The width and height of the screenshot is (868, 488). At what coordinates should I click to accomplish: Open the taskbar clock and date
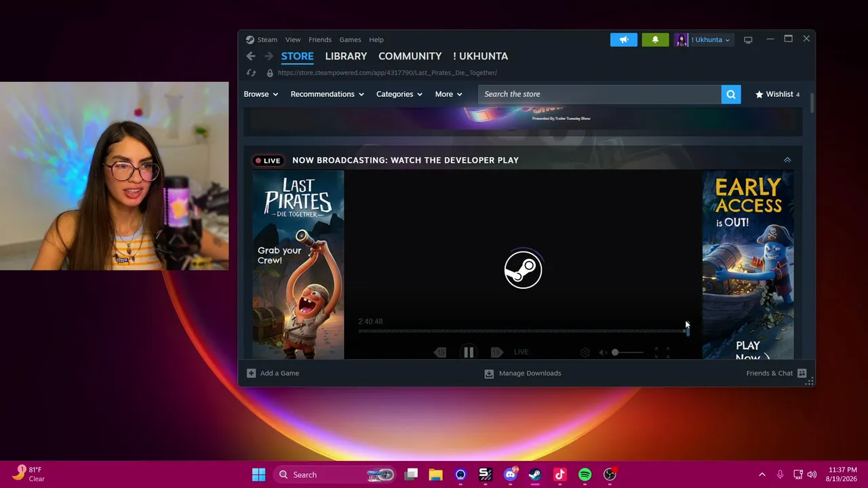842,474
